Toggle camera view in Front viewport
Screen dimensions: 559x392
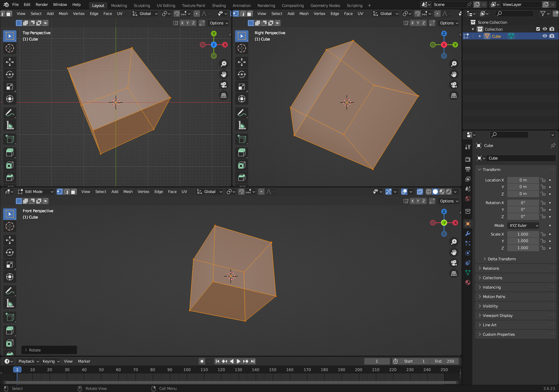(x=454, y=263)
